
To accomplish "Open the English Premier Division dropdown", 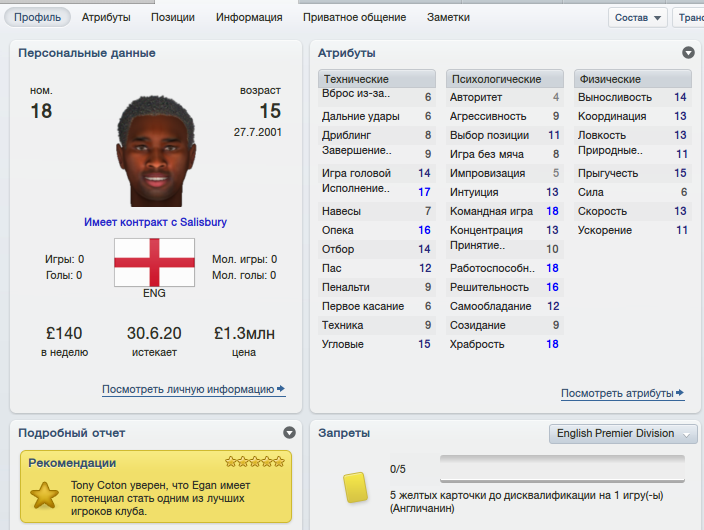I will 623,433.
